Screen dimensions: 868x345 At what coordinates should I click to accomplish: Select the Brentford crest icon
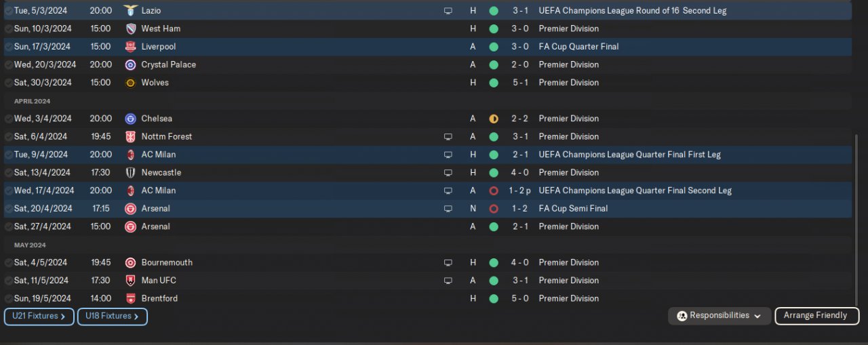coord(130,299)
